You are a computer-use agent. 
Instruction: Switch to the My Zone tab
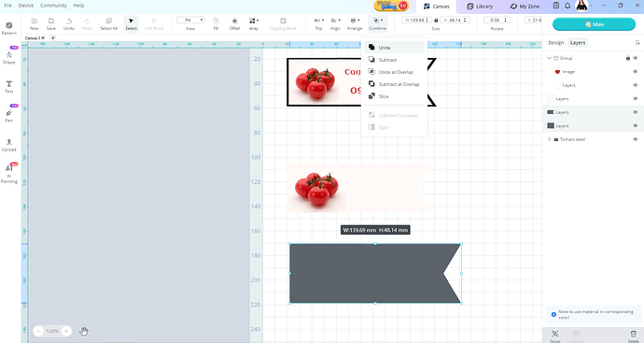pyautogui.click(x=525, y=7)
